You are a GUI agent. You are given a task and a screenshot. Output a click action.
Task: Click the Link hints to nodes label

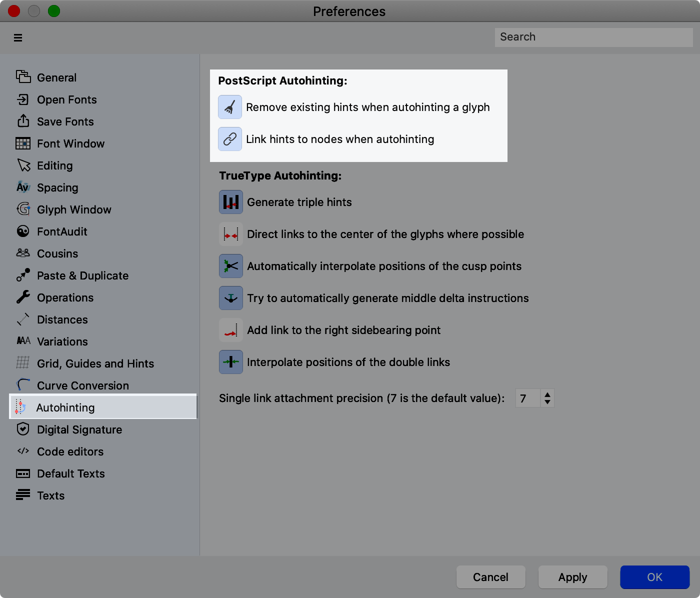pos(340,139)
